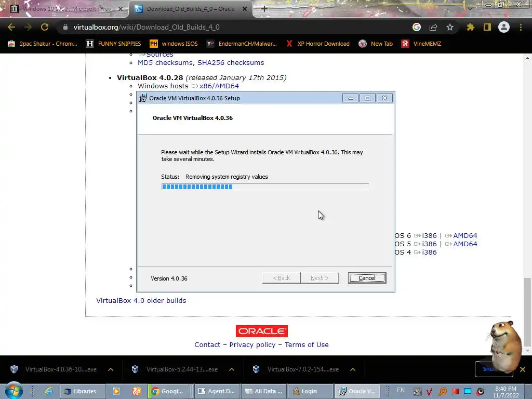Screen dimensions: 532x399
Task: Switch to the Login taskbar window
Action: [x=311, y=391]
